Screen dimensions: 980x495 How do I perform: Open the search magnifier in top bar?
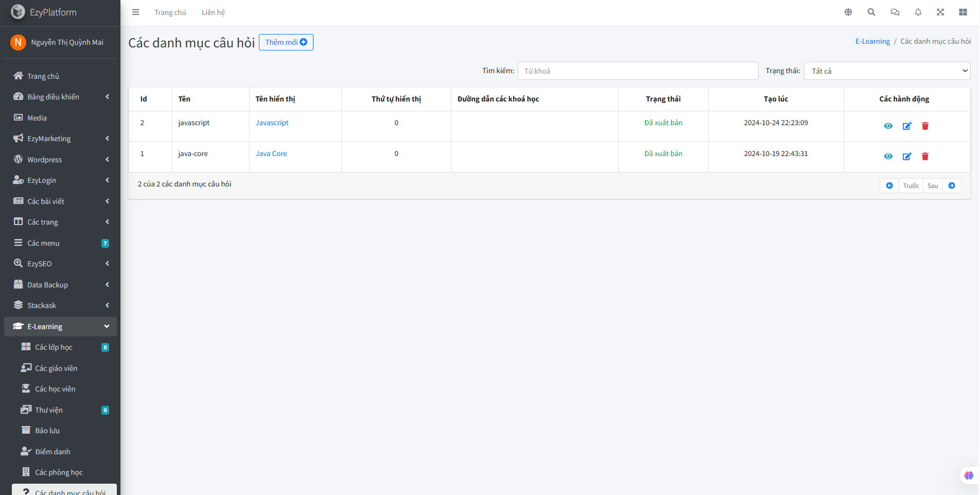click(x=871, y=12)
